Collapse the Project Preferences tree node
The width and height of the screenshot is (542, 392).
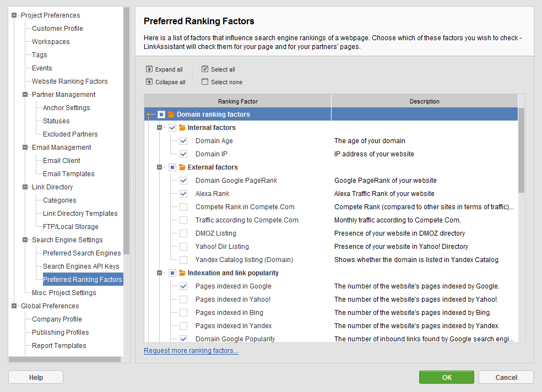14,15
